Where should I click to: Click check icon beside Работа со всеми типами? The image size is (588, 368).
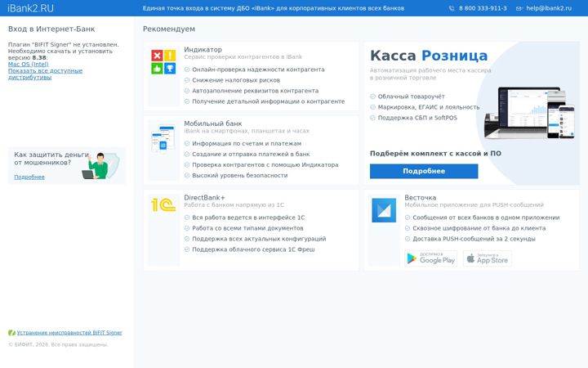187,228
